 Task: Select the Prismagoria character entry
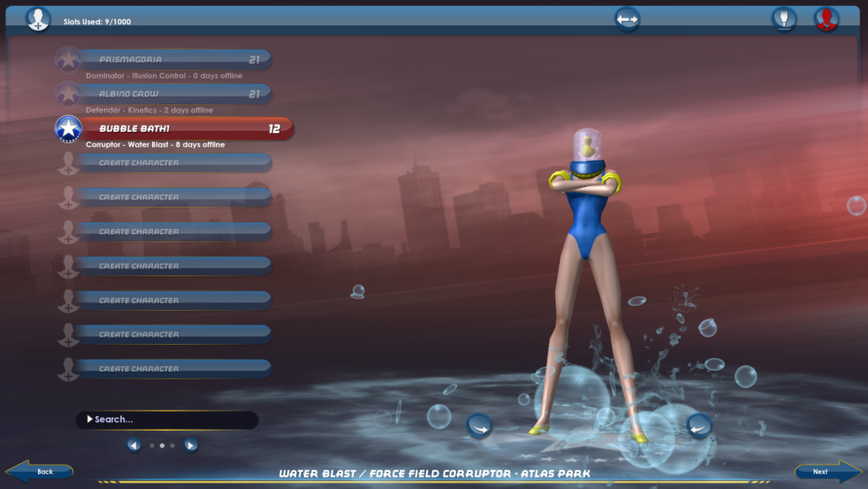point(174,60)
